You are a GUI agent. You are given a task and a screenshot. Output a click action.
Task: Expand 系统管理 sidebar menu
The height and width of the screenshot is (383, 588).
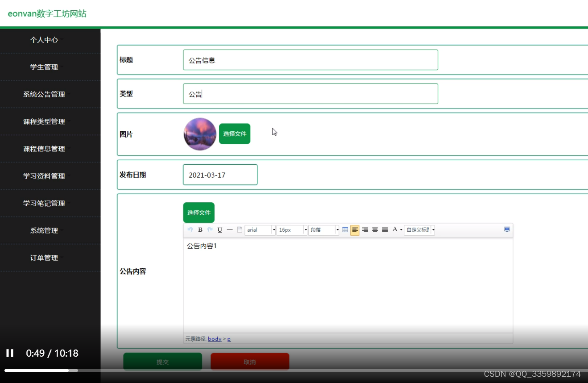tap(44, 230)
